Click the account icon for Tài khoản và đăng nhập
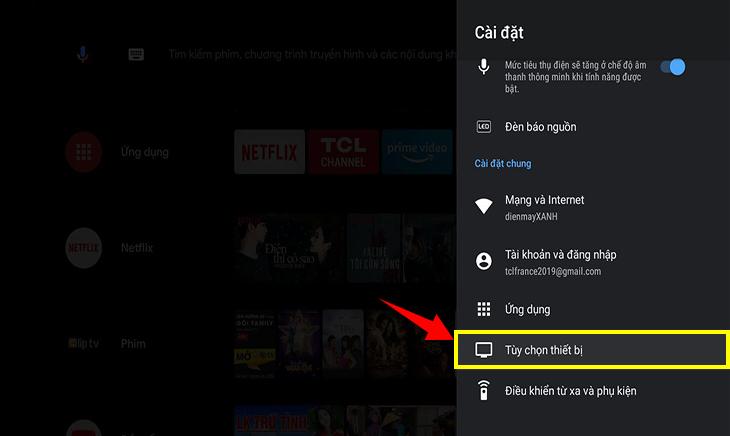The width and height of the screenshot is (730, 436). [484, 261]
